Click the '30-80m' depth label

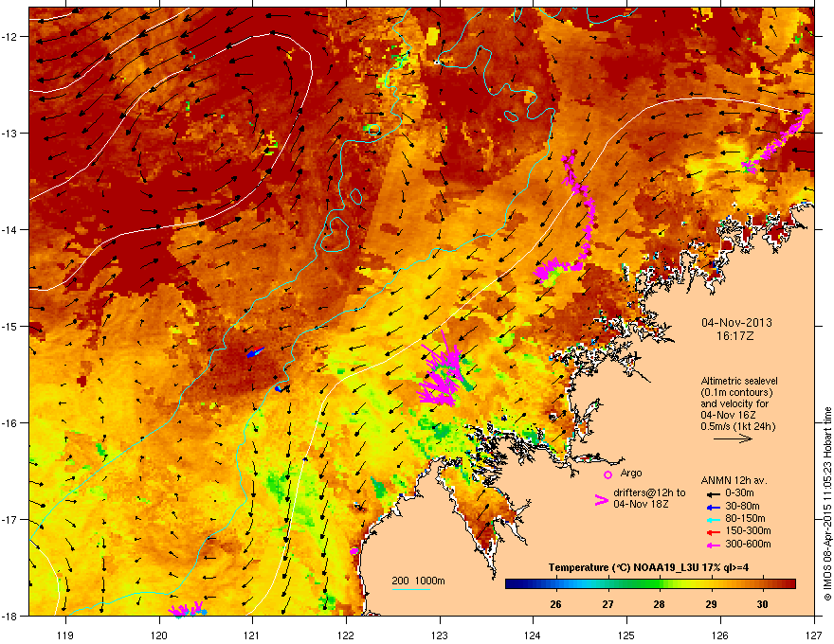coord(742,506)
